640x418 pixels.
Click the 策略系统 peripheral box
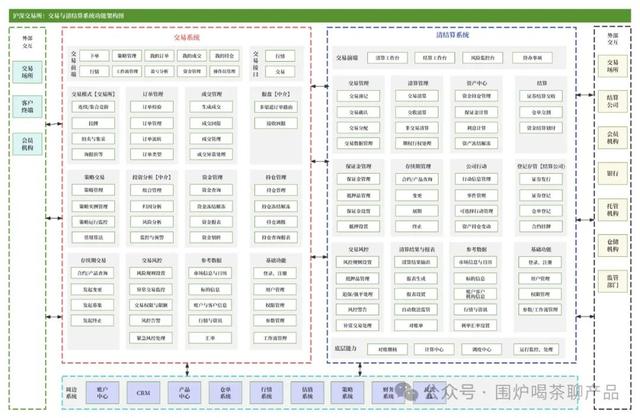[348, 393]
